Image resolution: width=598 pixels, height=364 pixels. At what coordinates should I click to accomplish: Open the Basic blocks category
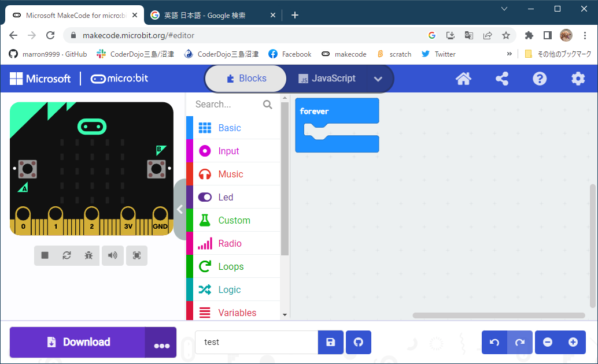tap(228, 128)
